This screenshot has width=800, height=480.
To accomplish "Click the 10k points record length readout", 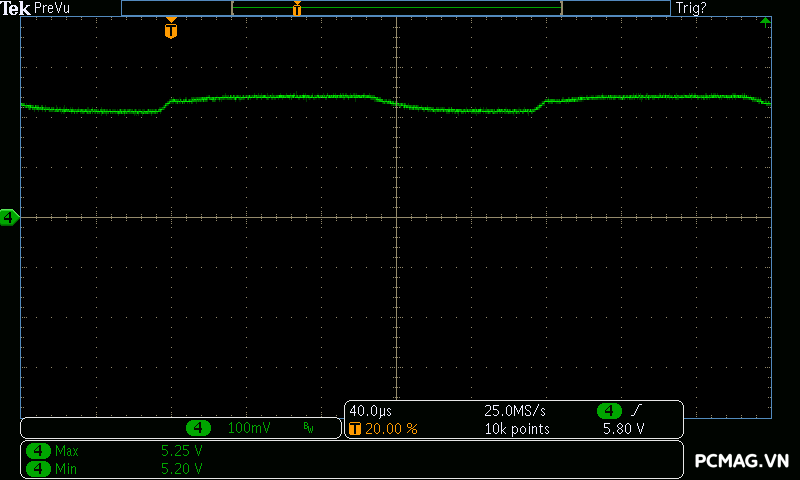I will (x=516, y=429).
